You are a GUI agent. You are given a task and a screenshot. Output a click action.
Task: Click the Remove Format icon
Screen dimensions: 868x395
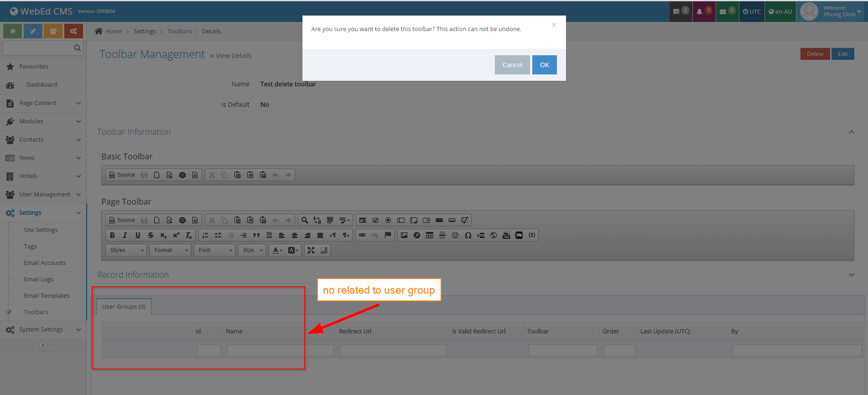tap(189, 235)
